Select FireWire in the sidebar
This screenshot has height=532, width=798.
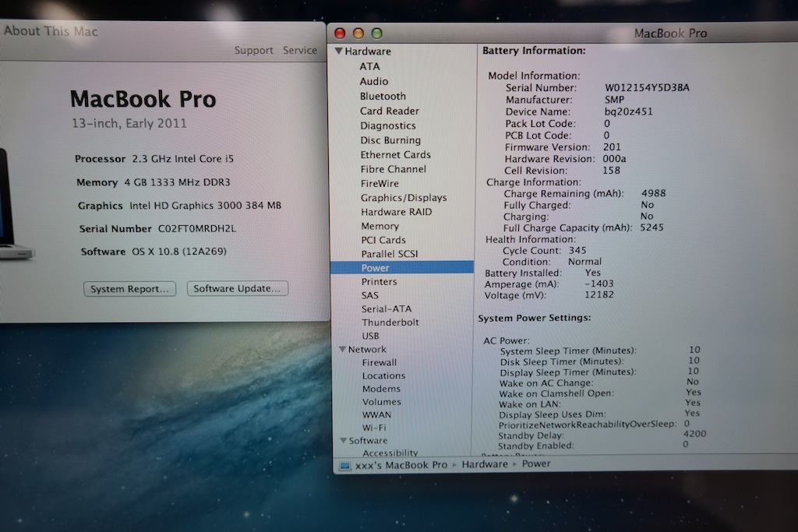(380, 184)
